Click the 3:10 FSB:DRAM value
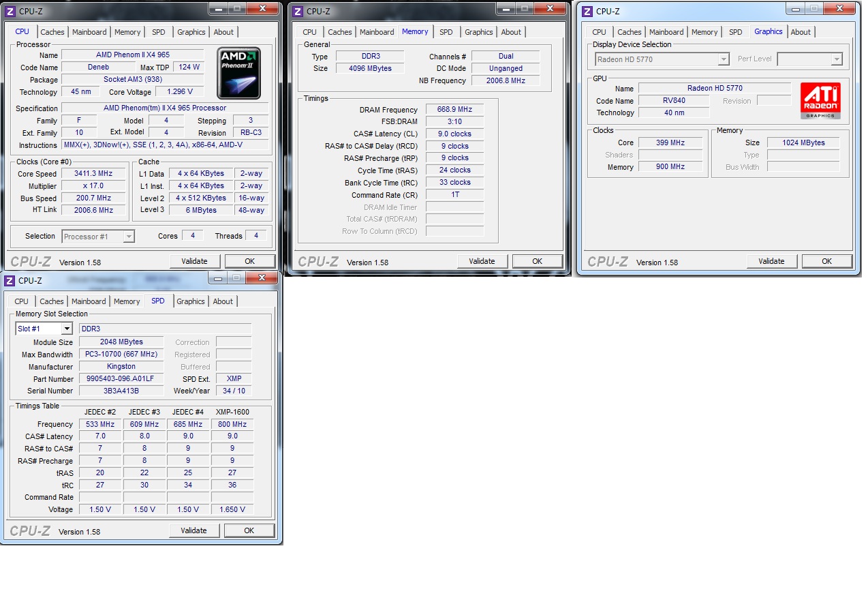The width and height of the screenshot is (868, 600). point(455,121)
